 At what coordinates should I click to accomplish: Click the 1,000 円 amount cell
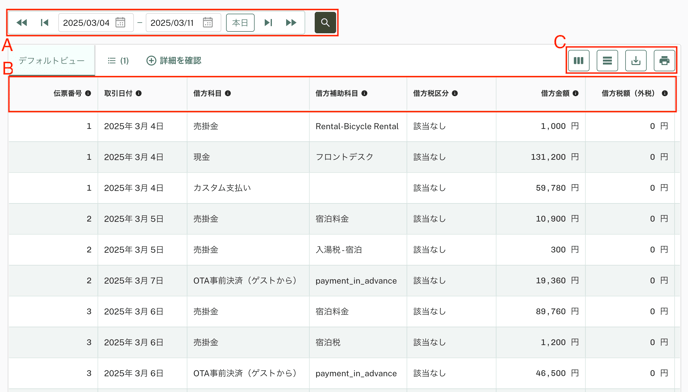541,126
